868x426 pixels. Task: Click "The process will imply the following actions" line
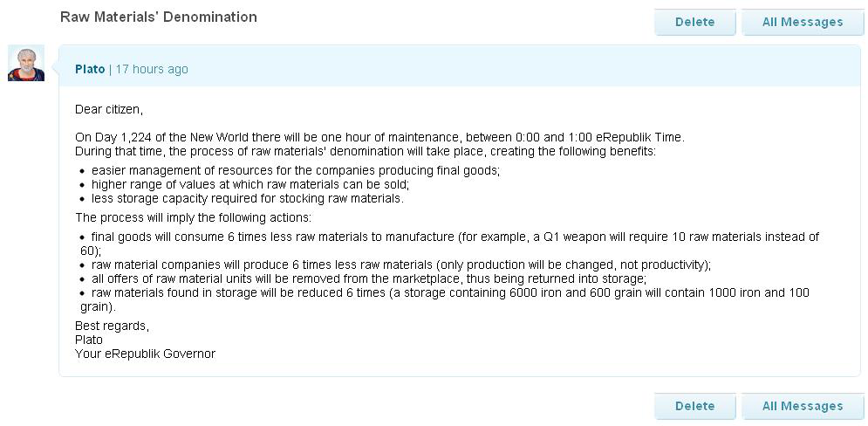click(x=193, y=217)
